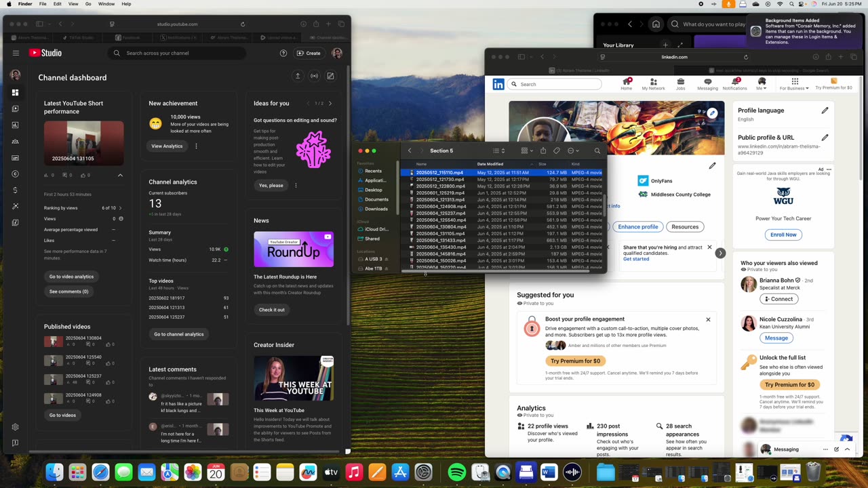
Task: Open the Go menu in menu bar
Action: point(88,4)
